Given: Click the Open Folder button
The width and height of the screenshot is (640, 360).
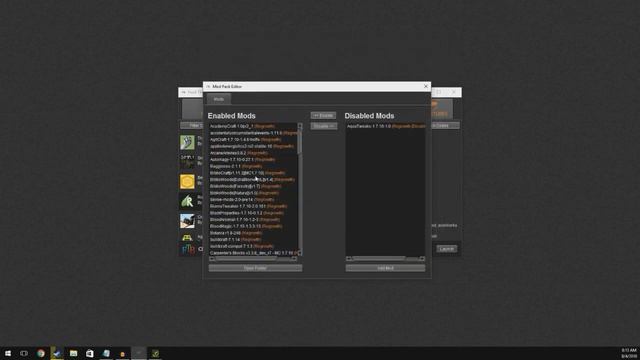Looking at the screenshot, I should pyautogui.click(x=255, y=268).
